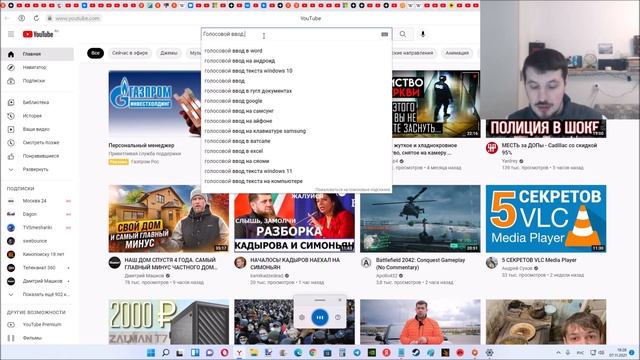The width and height of the screenshot is (640, 360).
Task: Open the YouTube hamburger guide menu
Action: (11, 34)
